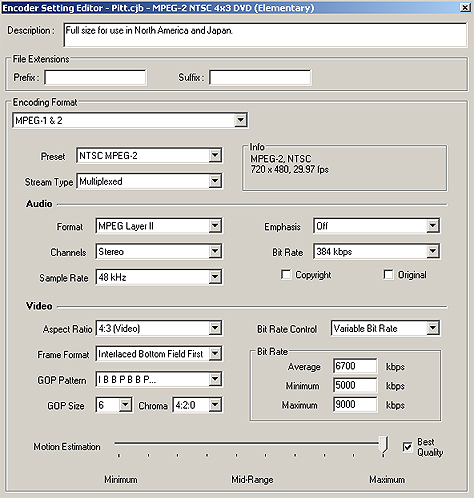Open the Stream Type Multiplexed dropdown
Screen dimensions: 474x498
pyautogui.click(x=149, y=181)
